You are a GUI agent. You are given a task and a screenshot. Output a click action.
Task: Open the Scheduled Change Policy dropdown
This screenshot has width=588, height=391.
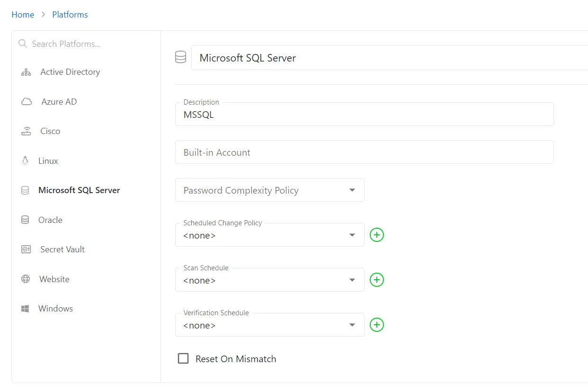(x=270, y=235)
